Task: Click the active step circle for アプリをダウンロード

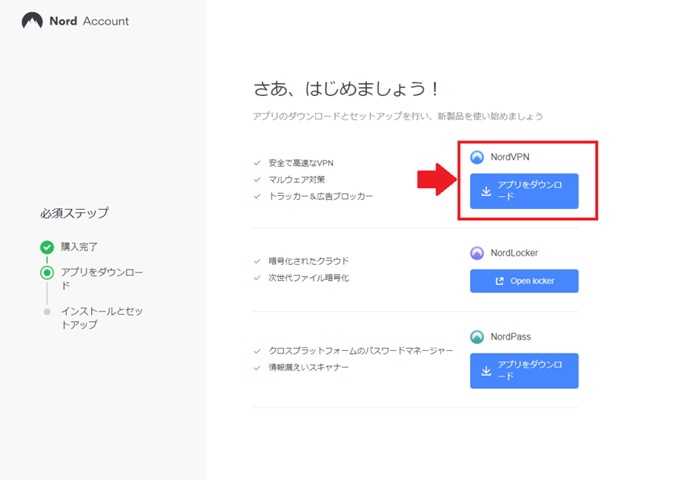Action: point(47,273)
